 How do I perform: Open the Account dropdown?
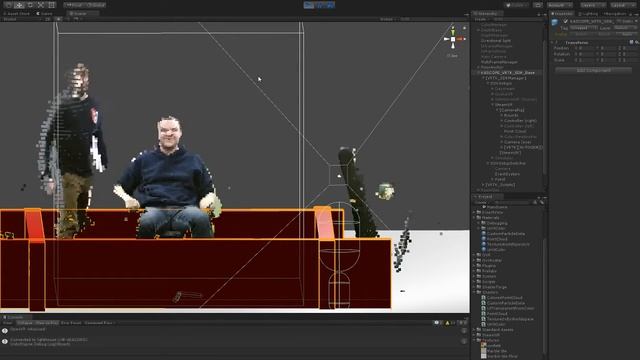coord(560,5)
